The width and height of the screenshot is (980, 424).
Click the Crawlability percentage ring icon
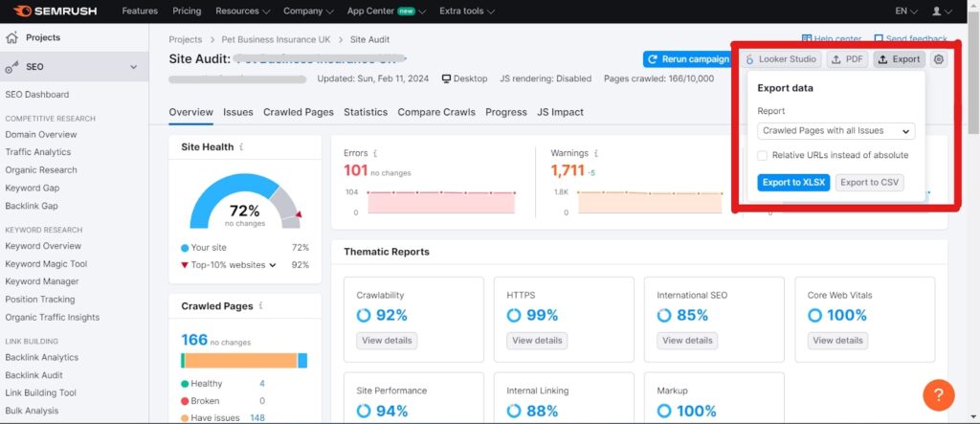(x=364, y=315)
